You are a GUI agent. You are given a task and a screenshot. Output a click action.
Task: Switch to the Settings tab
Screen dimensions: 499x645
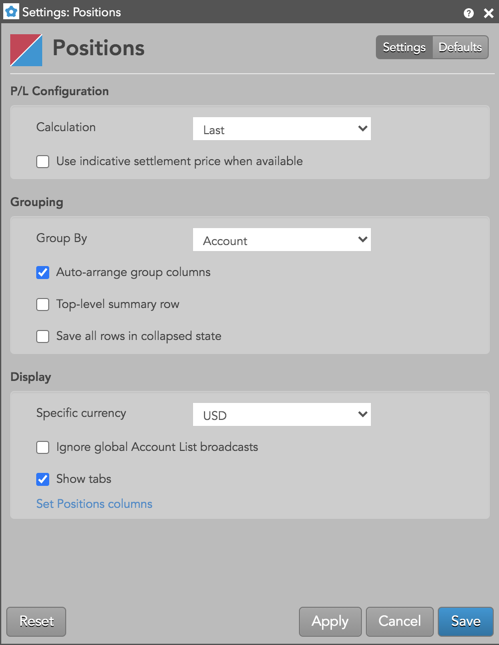click(x=404, y=47)
